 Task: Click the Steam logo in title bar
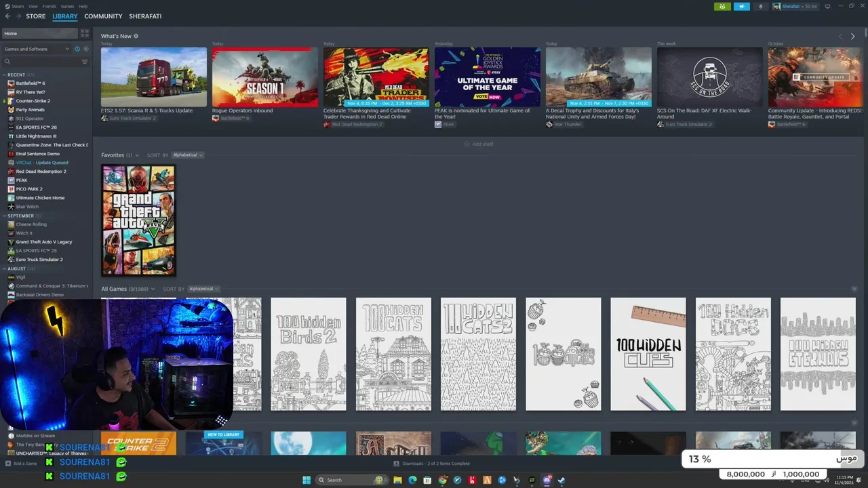point(6,6)
